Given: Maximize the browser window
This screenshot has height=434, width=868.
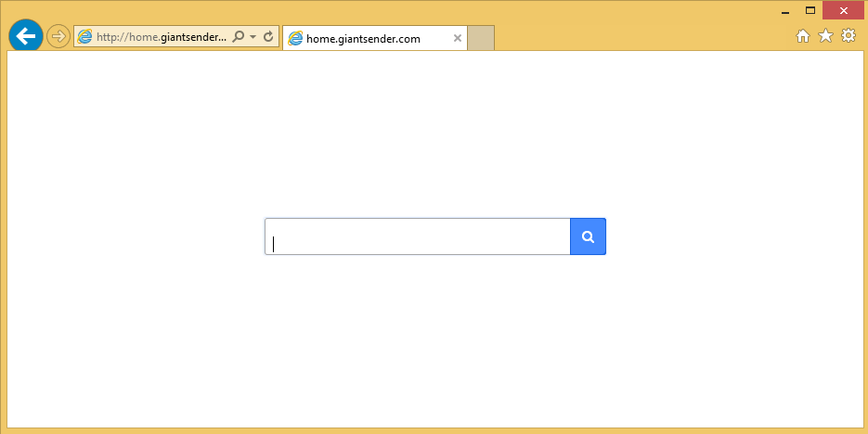Looking at the screenshot, I should 810,10.
